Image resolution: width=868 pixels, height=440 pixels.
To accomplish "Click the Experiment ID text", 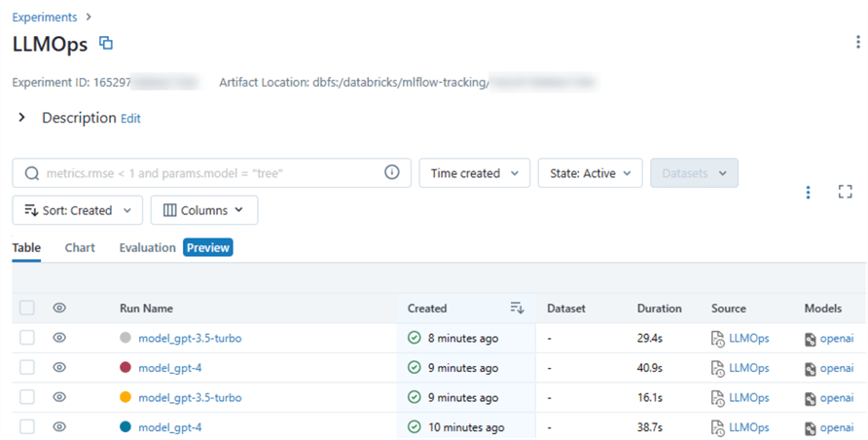I will click(x=71, y=83).
